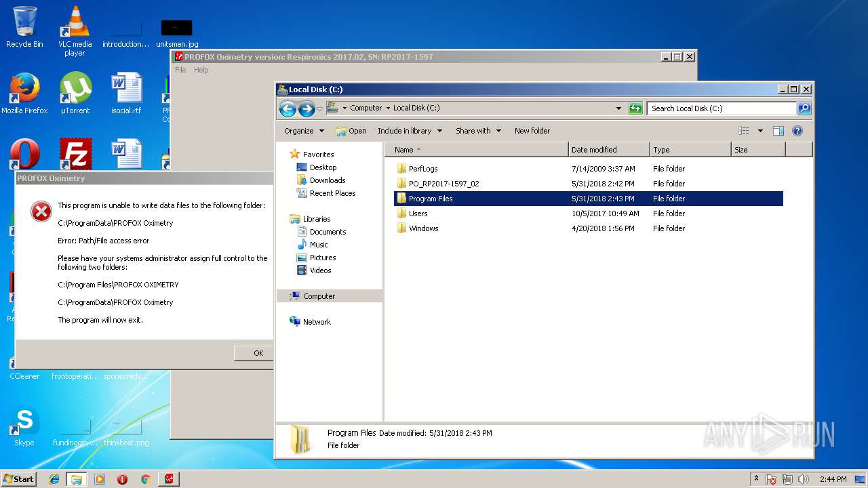Click the Search Local Disk (C:) field
The height and width of the screenshot is (488, 868).
722,108
